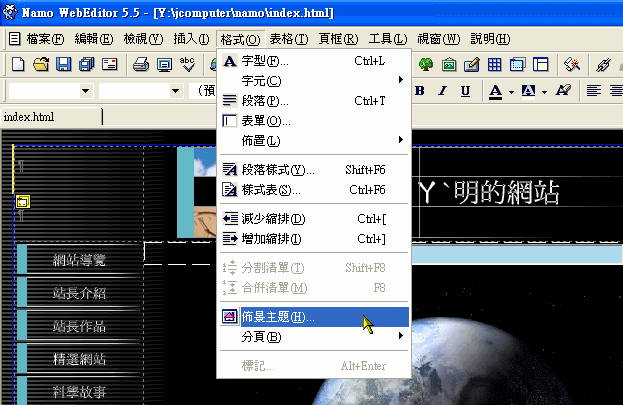Click the pencil note icon in toolbar
Image resolution: width=623 pixels, height=405 pixels.
(471, 64)
